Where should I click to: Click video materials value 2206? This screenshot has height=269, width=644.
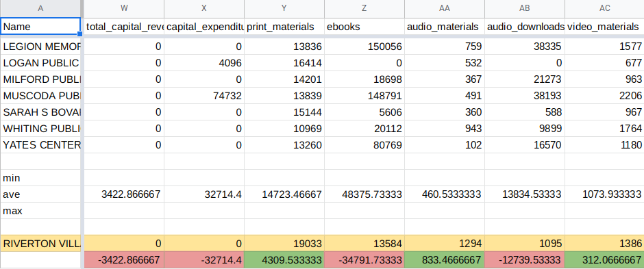click(x=604, y=96)
